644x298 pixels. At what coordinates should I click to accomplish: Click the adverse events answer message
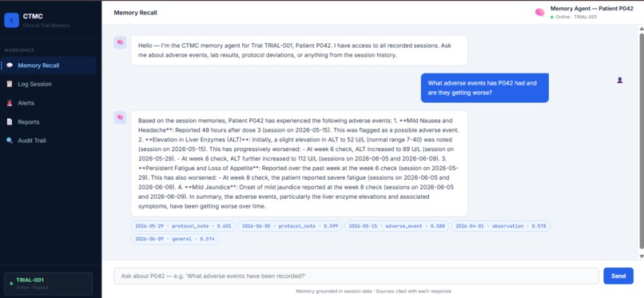(x=299, y=163)
